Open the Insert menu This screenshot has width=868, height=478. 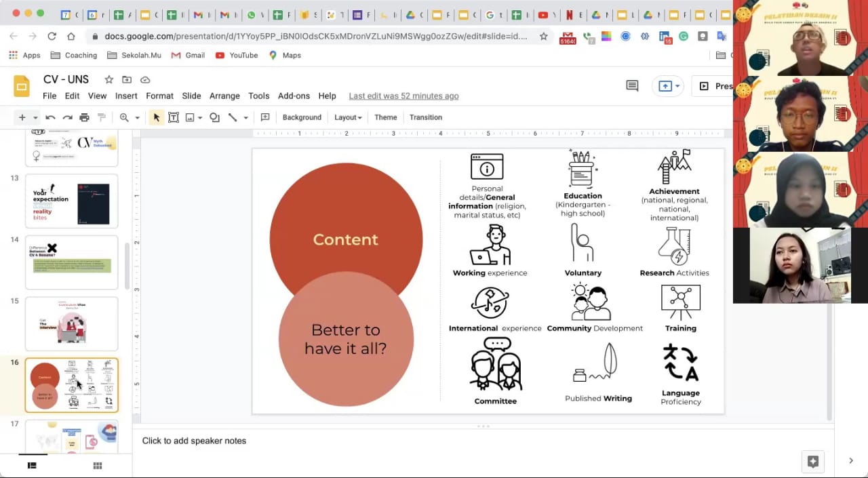coord(126,96)
